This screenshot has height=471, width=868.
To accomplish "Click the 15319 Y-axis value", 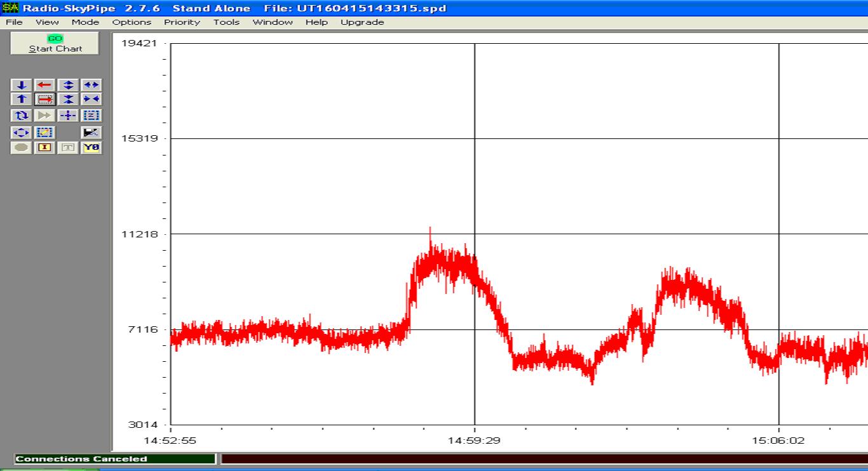I will [x=139, y=138].
